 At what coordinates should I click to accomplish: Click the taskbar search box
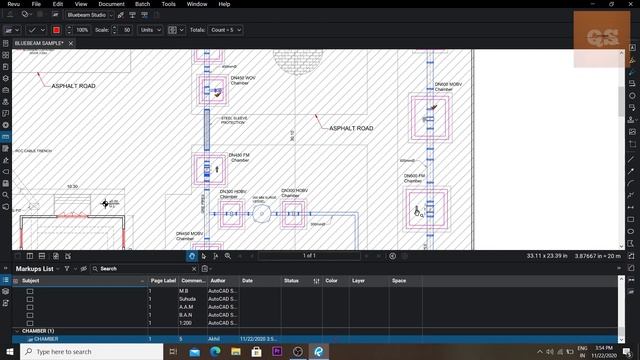point(91,352)
